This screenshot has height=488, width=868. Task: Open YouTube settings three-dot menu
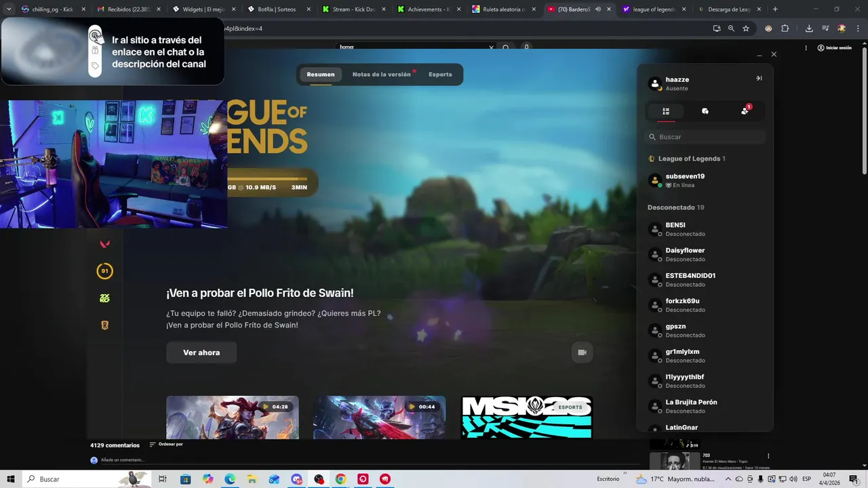[x=806, y=48]
